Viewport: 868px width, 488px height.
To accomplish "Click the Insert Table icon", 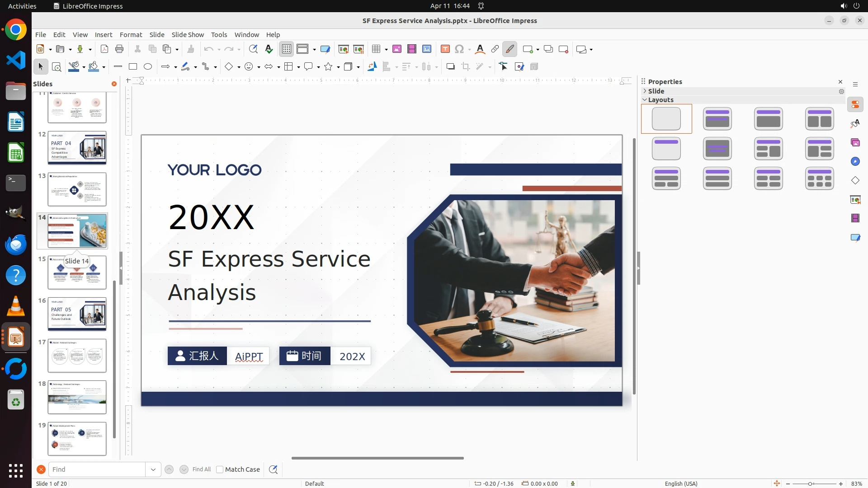I will point(376,49).
